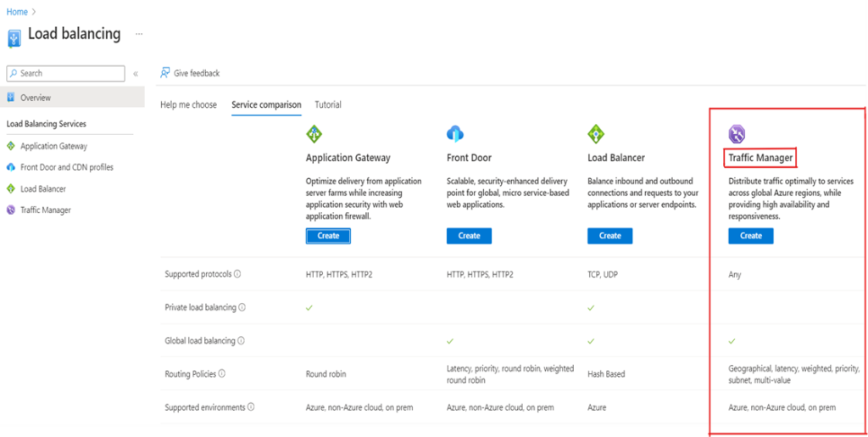Click info icon next to Global load balancing
This screenshot has width=868, height=437.
(241, 340)
